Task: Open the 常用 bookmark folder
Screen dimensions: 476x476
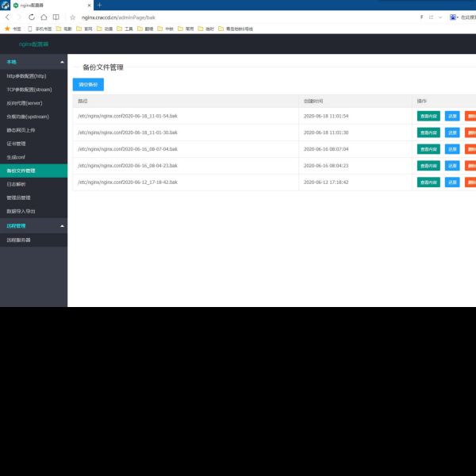Action: coord(186,29)
